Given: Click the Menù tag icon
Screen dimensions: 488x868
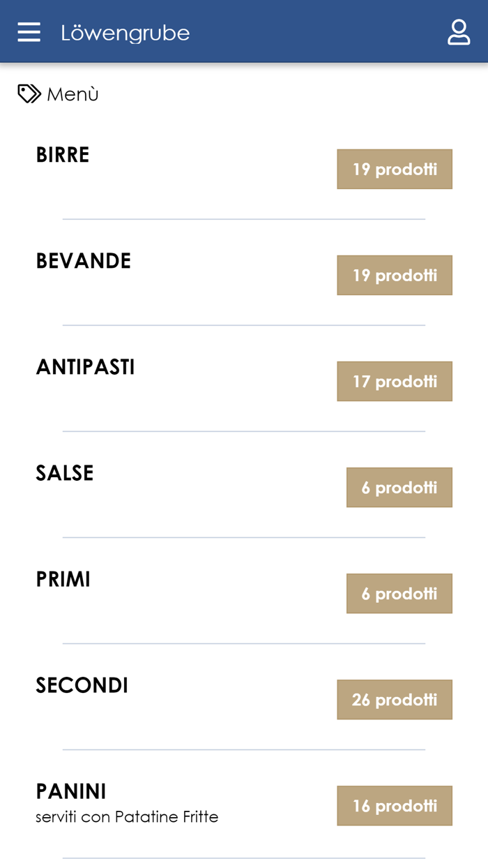Looking at the screenshot, I should coord(29,93).
